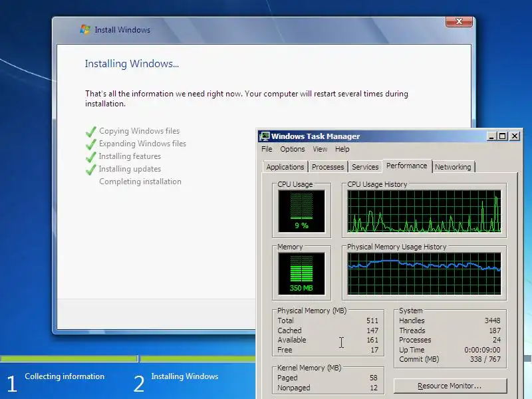Viewport: 532px width, 399px height.
Task: Click the 'Installing Windows' step 2 label
Action: 185,376
